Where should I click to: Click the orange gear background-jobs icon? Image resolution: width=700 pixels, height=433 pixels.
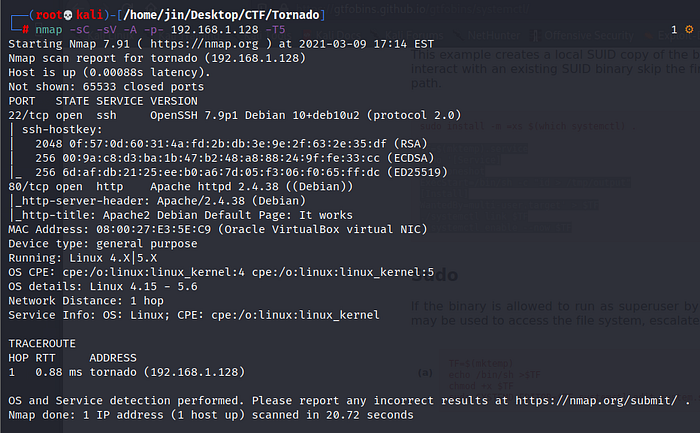coord(688,30)
